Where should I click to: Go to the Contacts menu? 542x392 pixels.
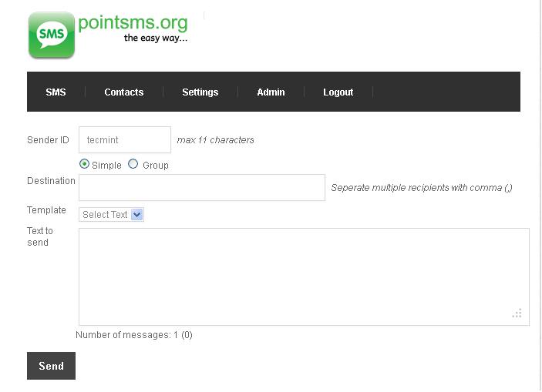[x=124, y=92]
